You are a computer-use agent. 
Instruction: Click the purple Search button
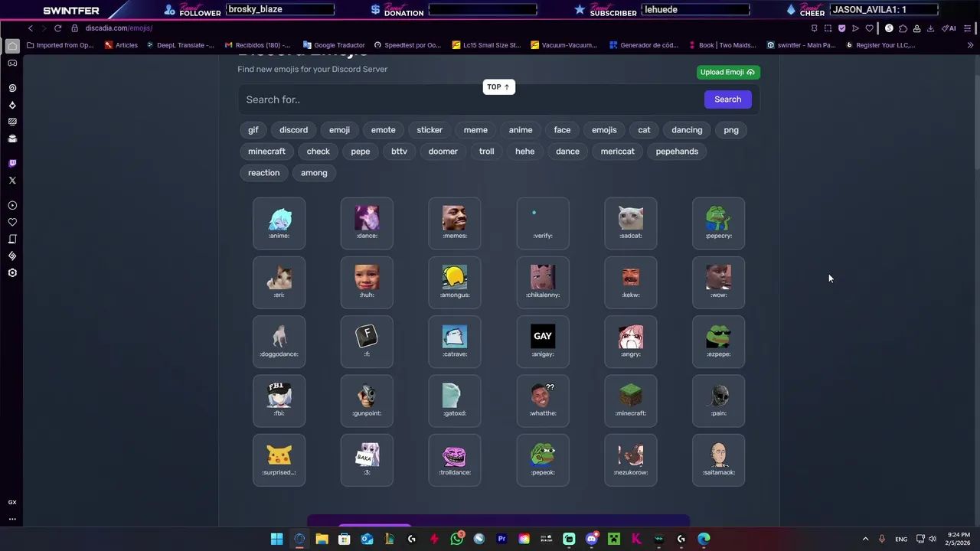(x=727, y=99)
